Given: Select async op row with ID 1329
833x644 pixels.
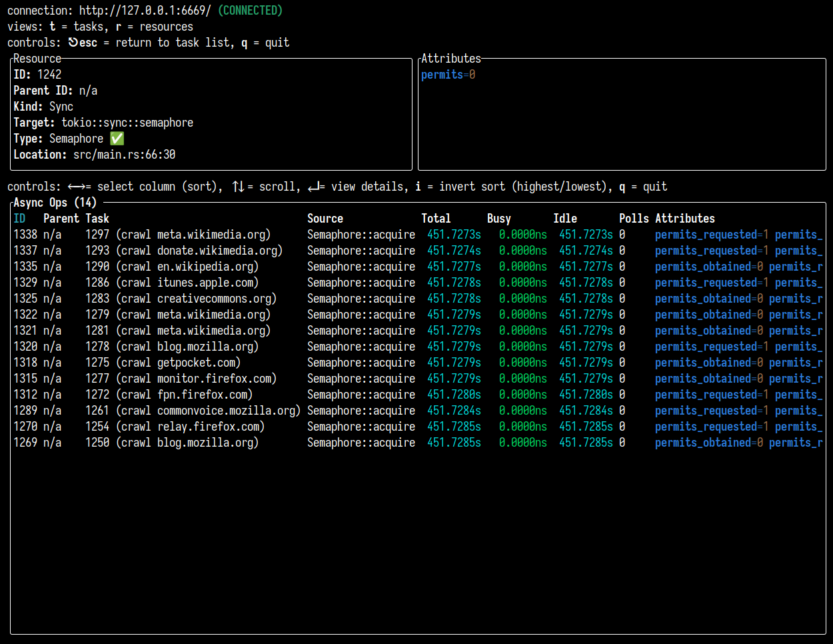Looking at the screenshot, I should (418, 283).
